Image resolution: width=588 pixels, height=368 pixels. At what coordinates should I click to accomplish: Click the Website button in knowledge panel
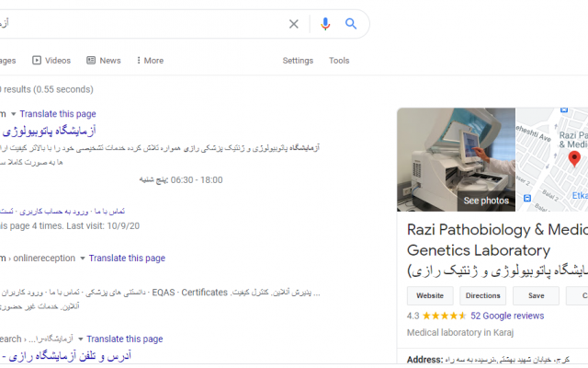click(x=430, y=296)
